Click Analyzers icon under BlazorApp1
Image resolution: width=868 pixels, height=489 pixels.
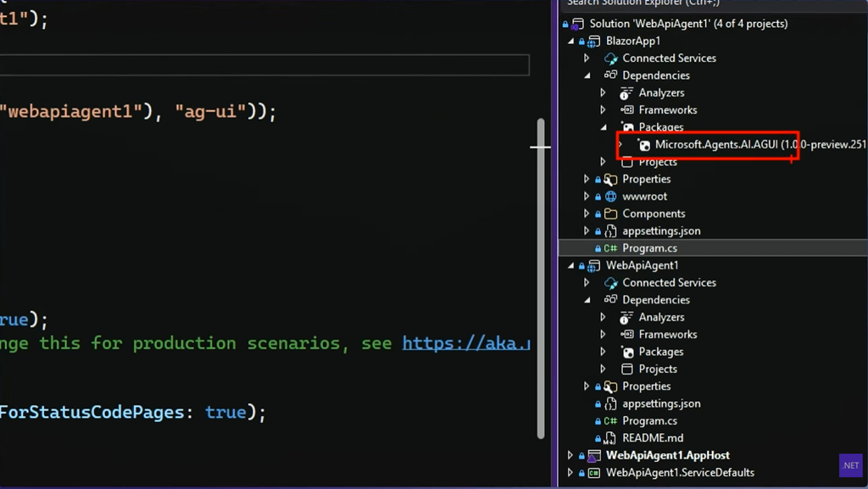tap(626, 93)
